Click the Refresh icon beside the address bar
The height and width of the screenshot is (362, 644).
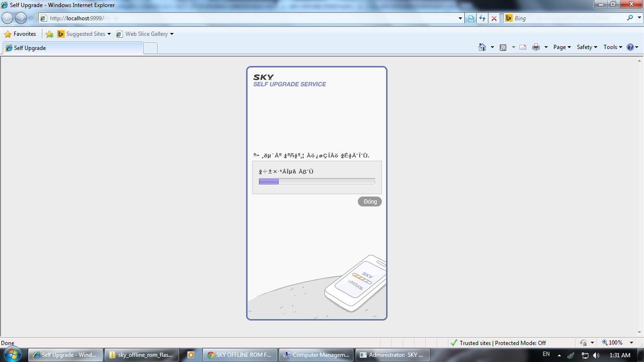[x=482, y=18]
